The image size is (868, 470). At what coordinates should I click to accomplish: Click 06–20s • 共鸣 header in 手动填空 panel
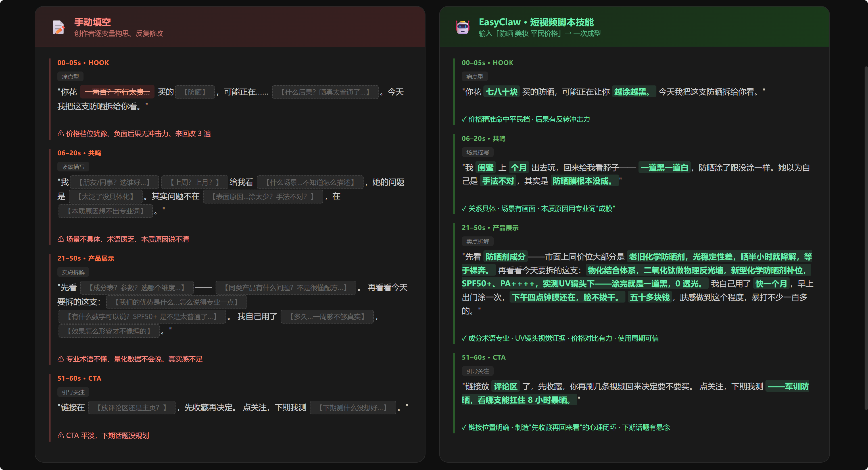tap(79, 153)
